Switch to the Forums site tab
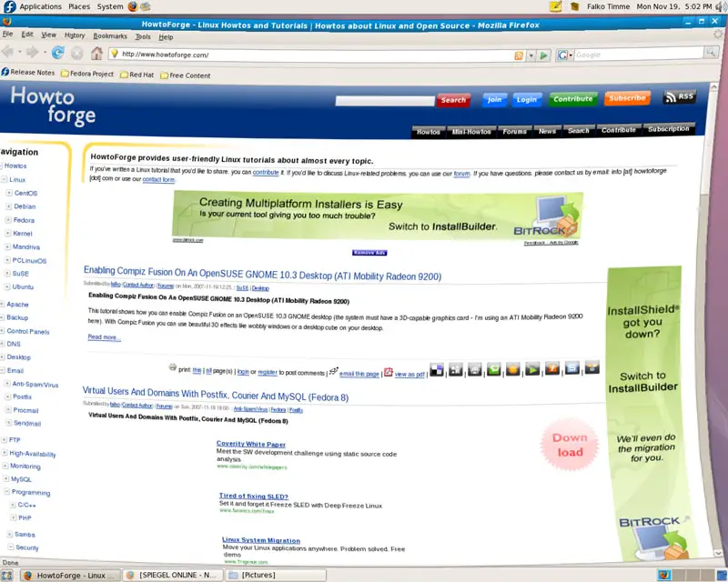 (x=514, y=131)
